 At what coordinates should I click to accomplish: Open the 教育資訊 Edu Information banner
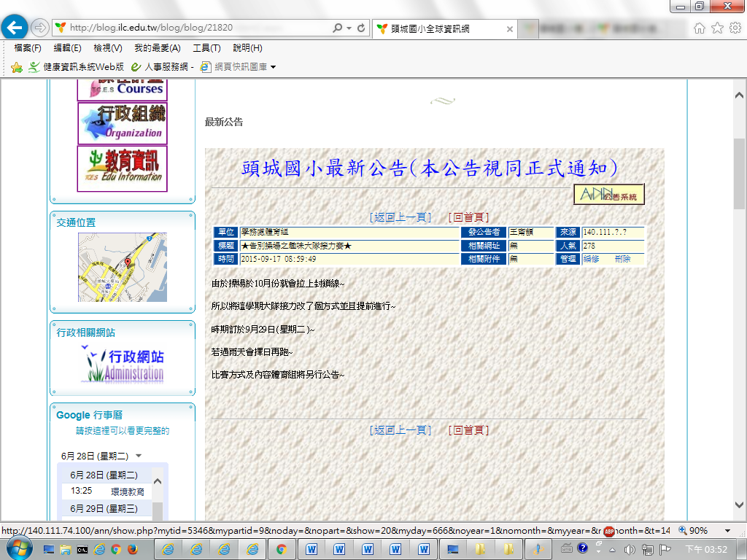[123, 168]
